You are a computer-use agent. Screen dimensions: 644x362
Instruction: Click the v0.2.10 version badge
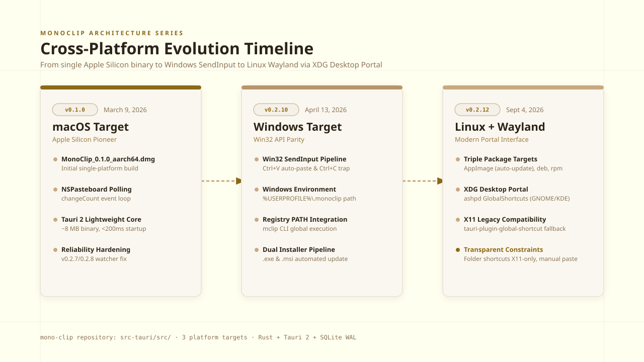point(277,110)
